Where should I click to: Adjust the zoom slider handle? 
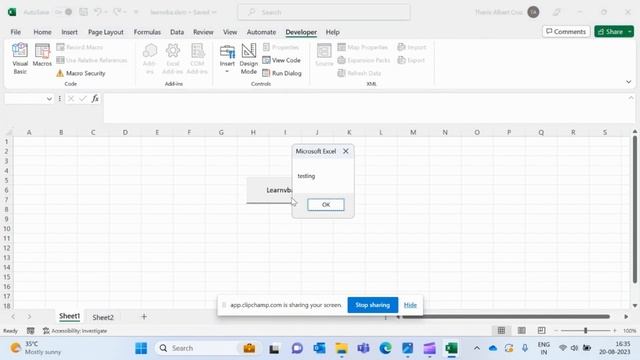click(x=585, y=330)
